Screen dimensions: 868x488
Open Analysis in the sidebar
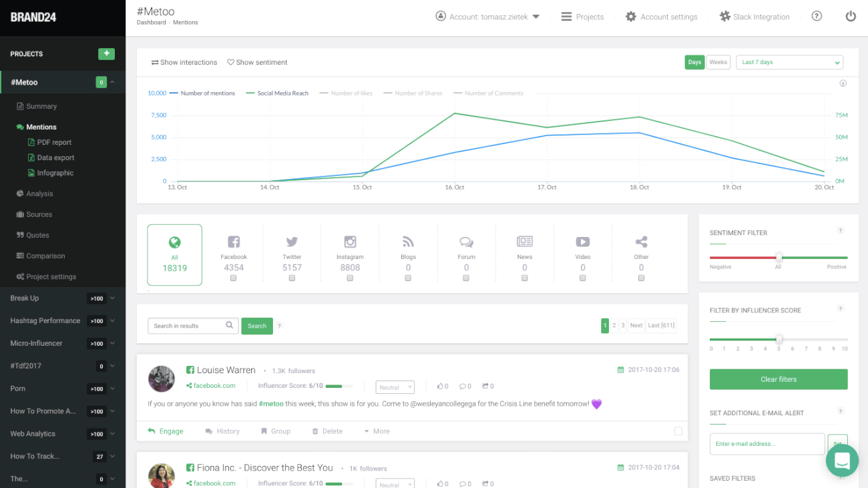click(x=35, y=194)
